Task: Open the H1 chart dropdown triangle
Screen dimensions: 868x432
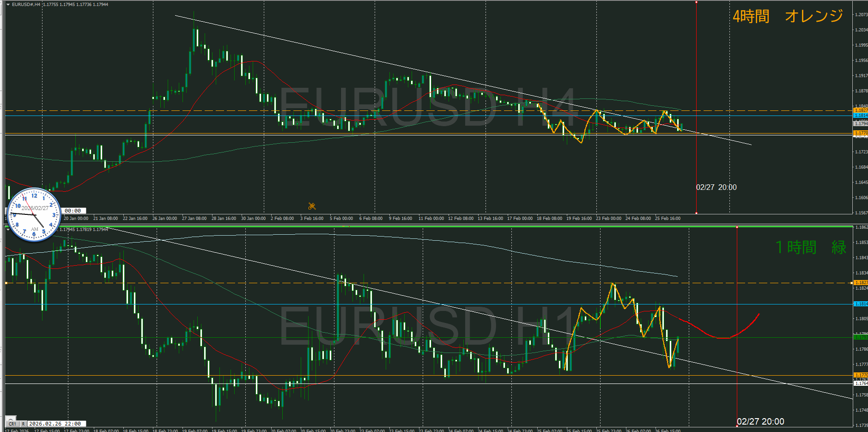Action: (x=8, y=229)
